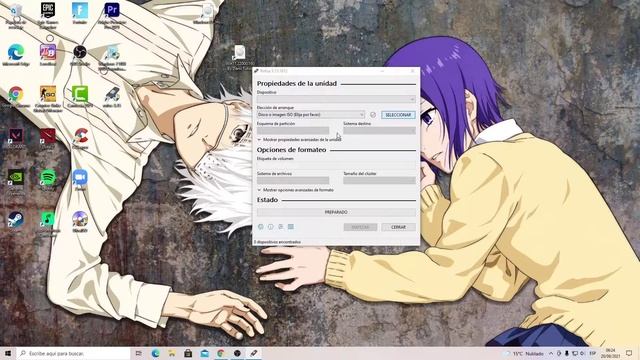640x360 pixels.
Task: Click the EMPEZAR button
Action: click(x=360, y=227)
